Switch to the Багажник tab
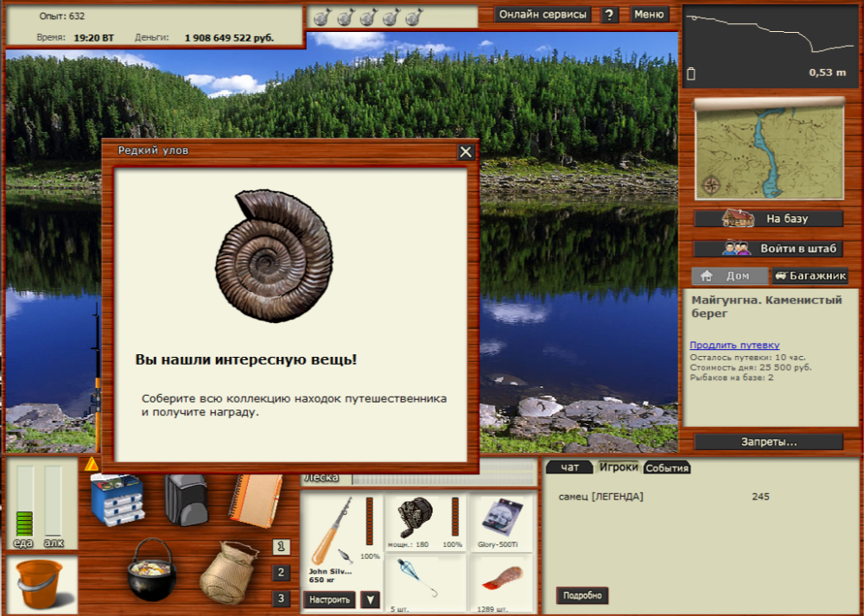The width and height of the screenshot is (864, 616). point(810,276)
